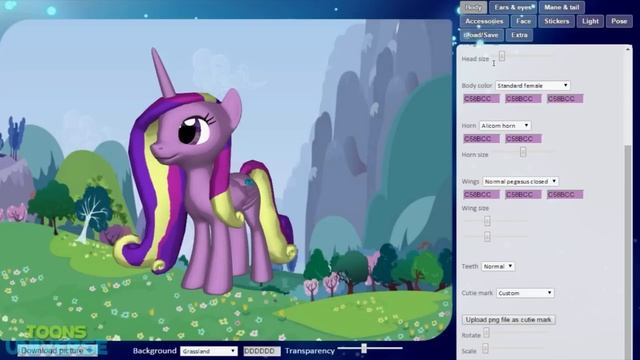The width and height of the screenshot is (640, 360).
Task: Pick the second Horn color swatch
Action: pos(523,139)
